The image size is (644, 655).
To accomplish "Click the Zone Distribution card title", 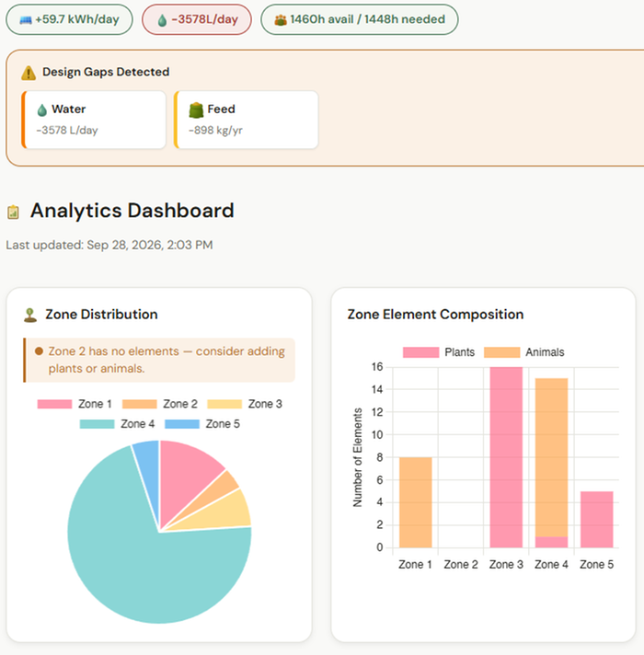I will (101, 314).
